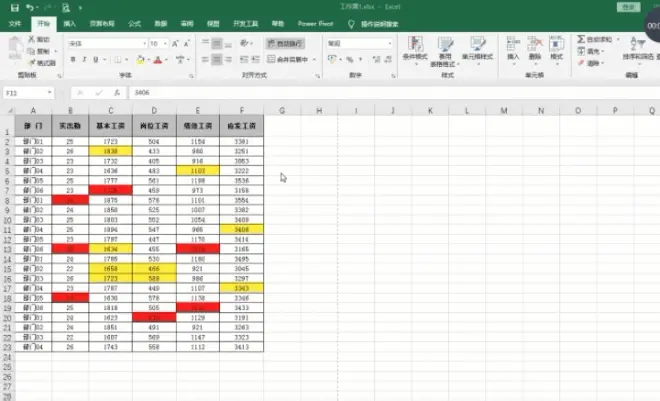Open the Fill button in editing group
This screenshot has width=660, height=401.
tap(591, 51)
